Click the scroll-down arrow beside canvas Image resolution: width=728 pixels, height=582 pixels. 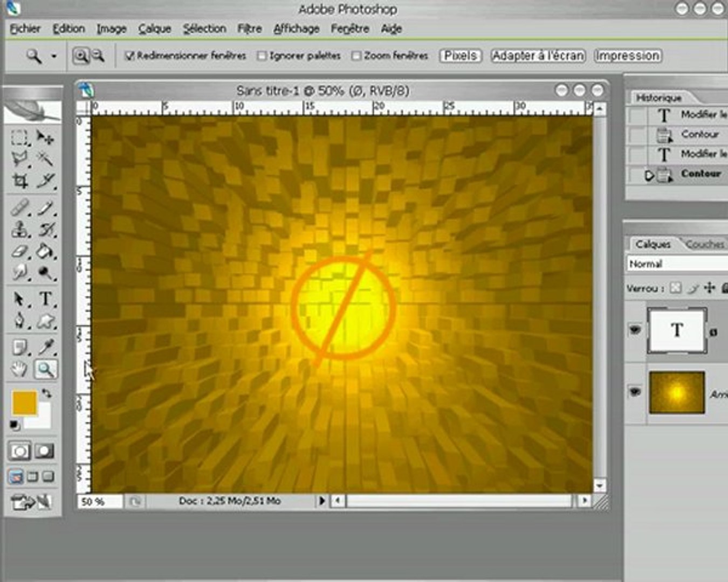pyautogui.click(x=599, y=485)
